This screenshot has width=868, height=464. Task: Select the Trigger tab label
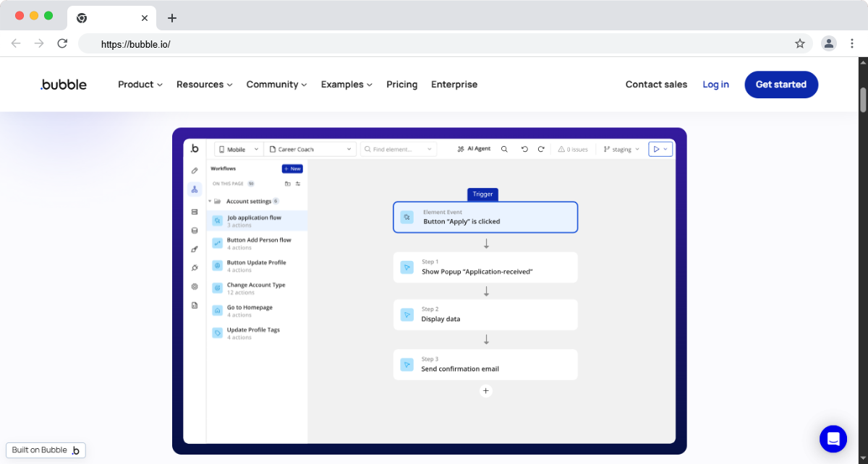pos(483,194)
